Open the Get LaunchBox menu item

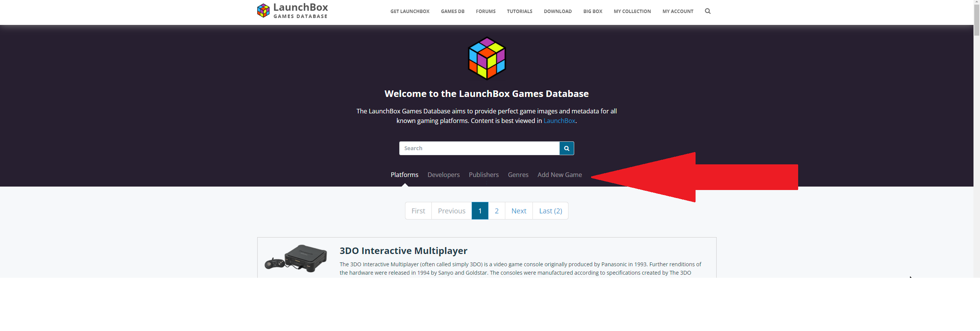pyautogui.click(x=410, y=11)
